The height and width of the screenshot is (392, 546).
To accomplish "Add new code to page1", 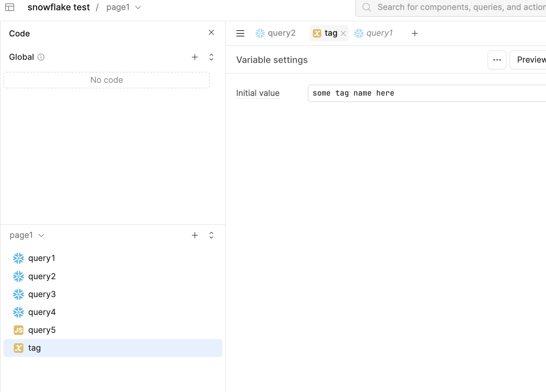I will (x=195, y=235).
